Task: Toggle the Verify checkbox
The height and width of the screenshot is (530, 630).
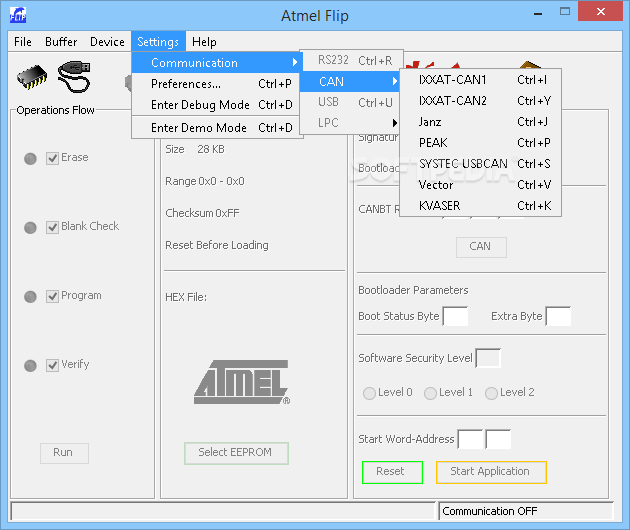Action: [x=52, y=365]
